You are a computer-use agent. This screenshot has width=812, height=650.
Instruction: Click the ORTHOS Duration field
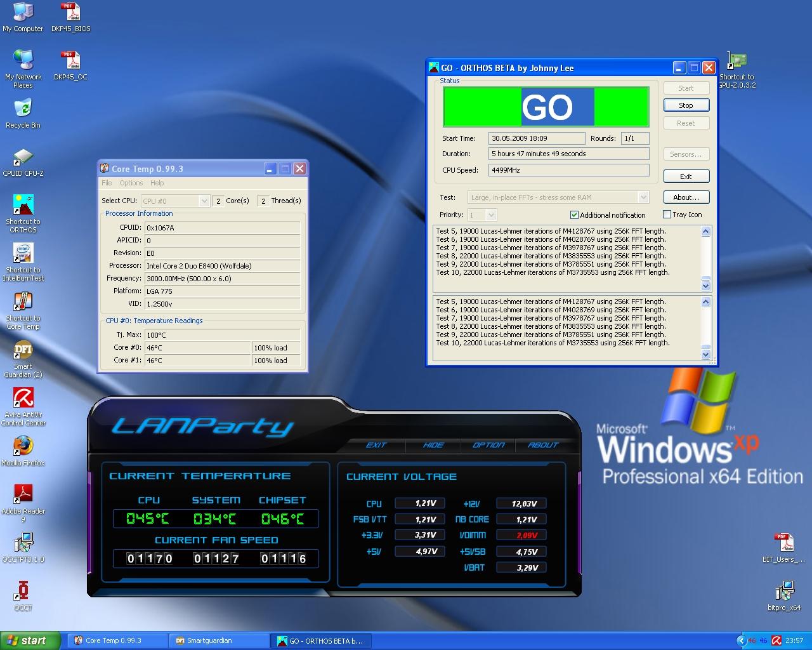coord(569,154)
